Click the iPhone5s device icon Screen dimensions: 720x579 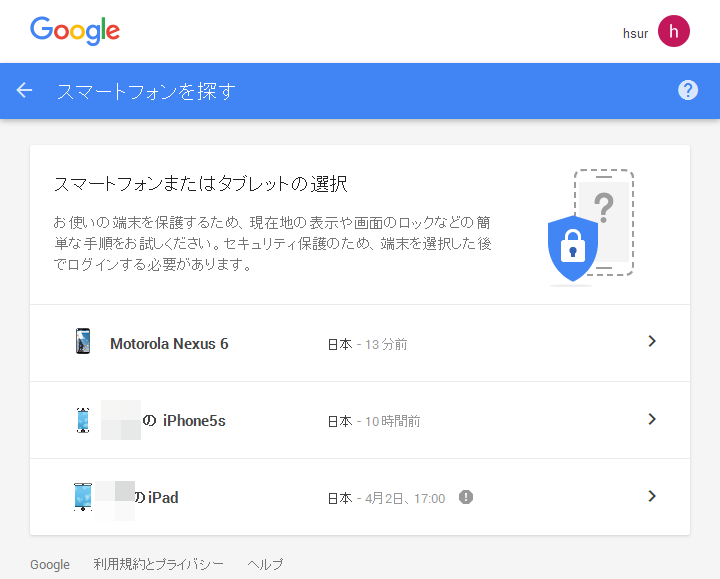point(83,420)
